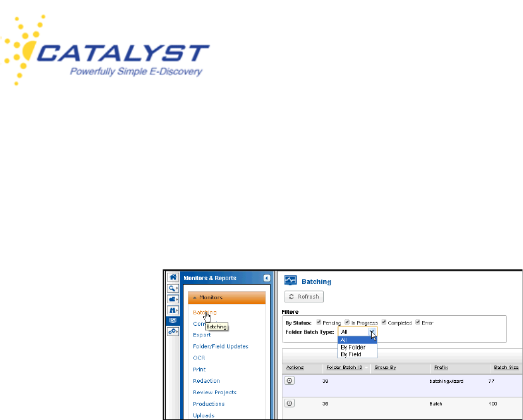Open the Search magnifier rail icon
The height and width of the screenshot is (420, 523).
173,289
